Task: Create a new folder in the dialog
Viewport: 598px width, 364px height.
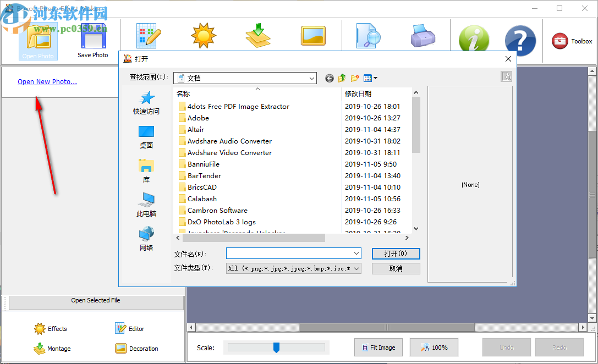Action: tap(354, 78)
